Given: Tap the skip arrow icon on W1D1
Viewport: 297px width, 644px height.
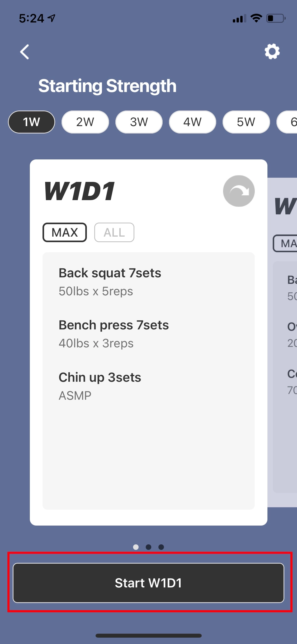Looking at the screenshot, I should pyautogui.click(x=239, y=191).
